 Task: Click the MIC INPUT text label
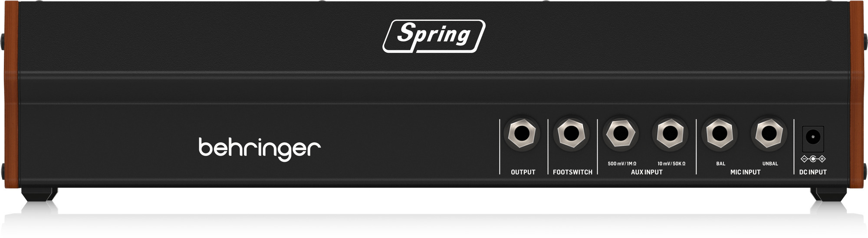tap(745, 172)
